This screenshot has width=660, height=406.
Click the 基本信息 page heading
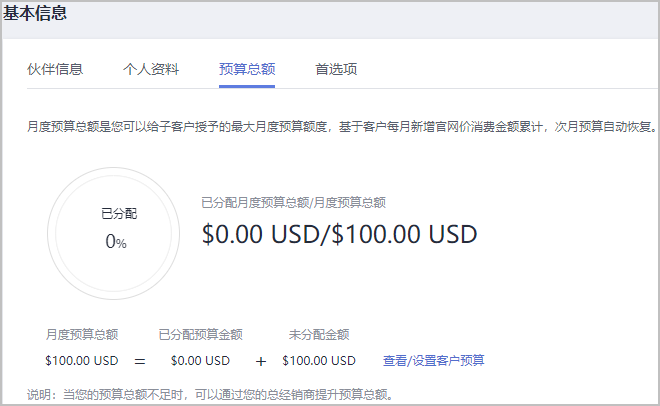(35, 13)
